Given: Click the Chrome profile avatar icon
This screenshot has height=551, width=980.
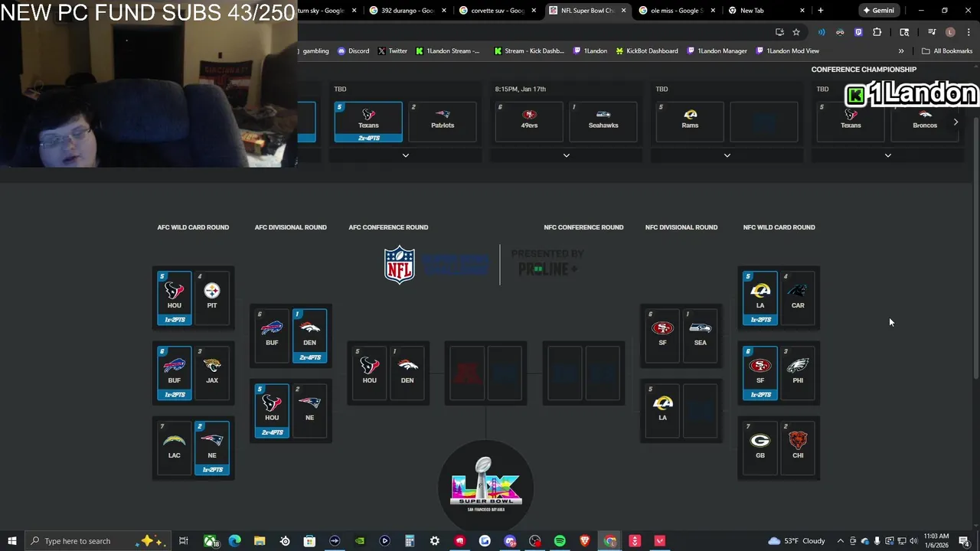Looking at the screenshot, I should [950, 32].
